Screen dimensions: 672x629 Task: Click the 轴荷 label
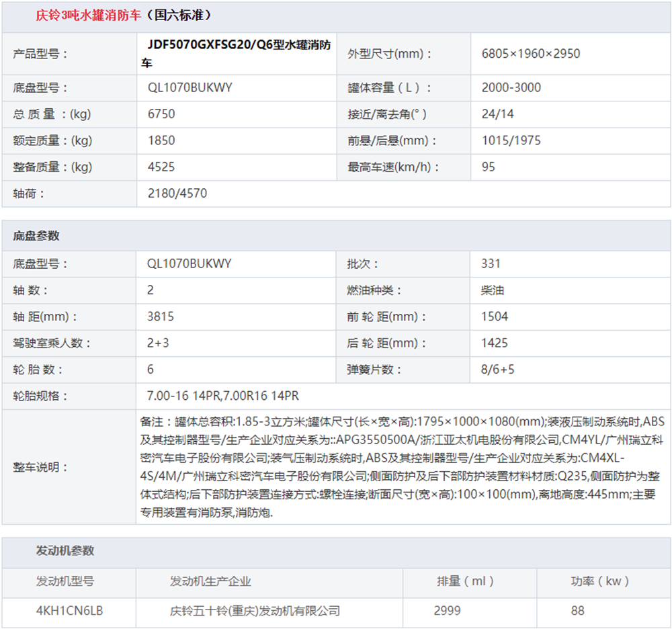click(28, 194)
